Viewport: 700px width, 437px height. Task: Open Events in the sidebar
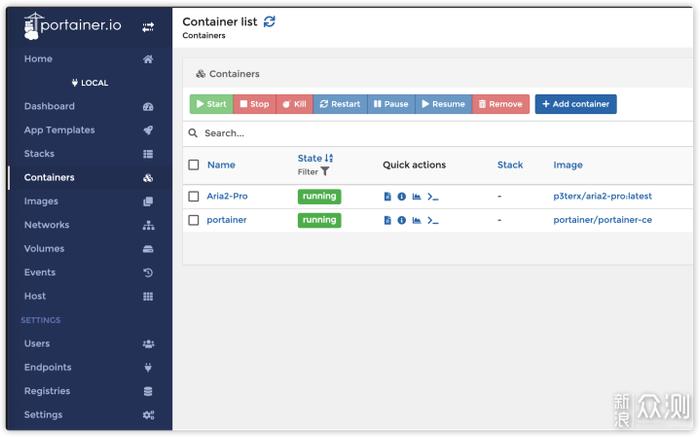point(40,272)
